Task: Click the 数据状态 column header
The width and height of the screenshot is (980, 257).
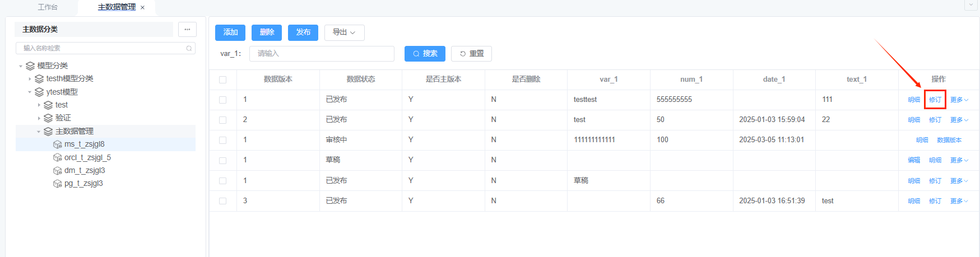Action: [361, 80]
